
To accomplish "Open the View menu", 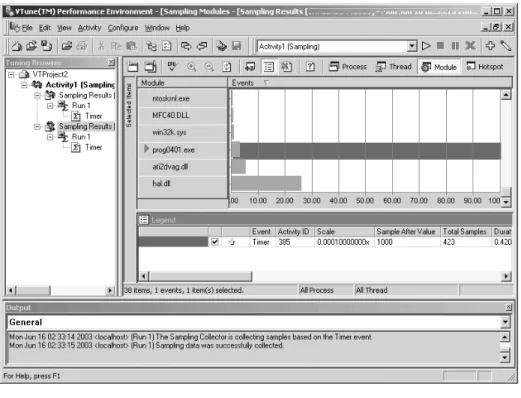I will click(x=64, y=28).
